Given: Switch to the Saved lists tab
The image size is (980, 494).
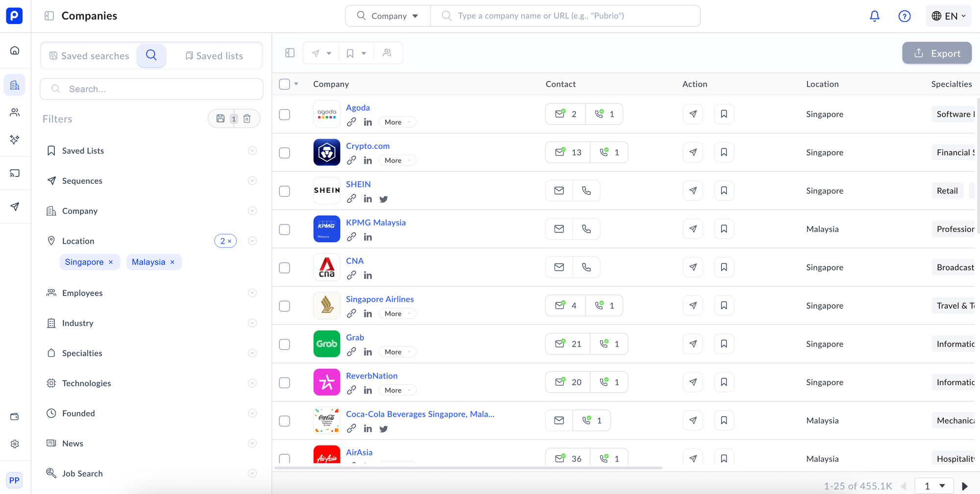Looking at the screenshot, I should pyautogui.click(x=214, y=56).
